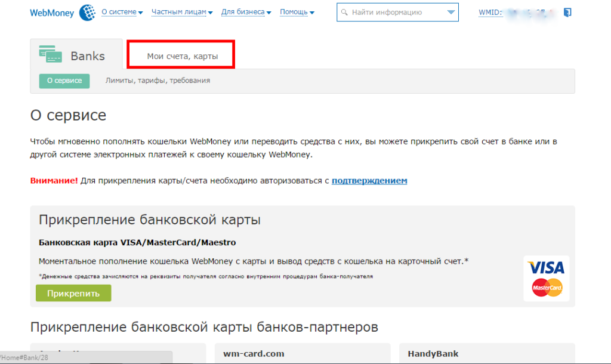This screenshot has width=611, height=364.
Task: Focus the «Найти информацию» search field
Action: click(394, 13)
